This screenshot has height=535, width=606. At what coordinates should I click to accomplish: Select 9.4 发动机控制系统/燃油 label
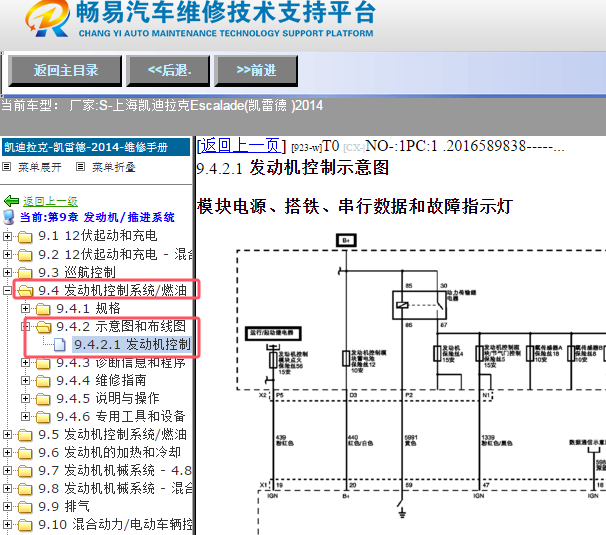112,290
